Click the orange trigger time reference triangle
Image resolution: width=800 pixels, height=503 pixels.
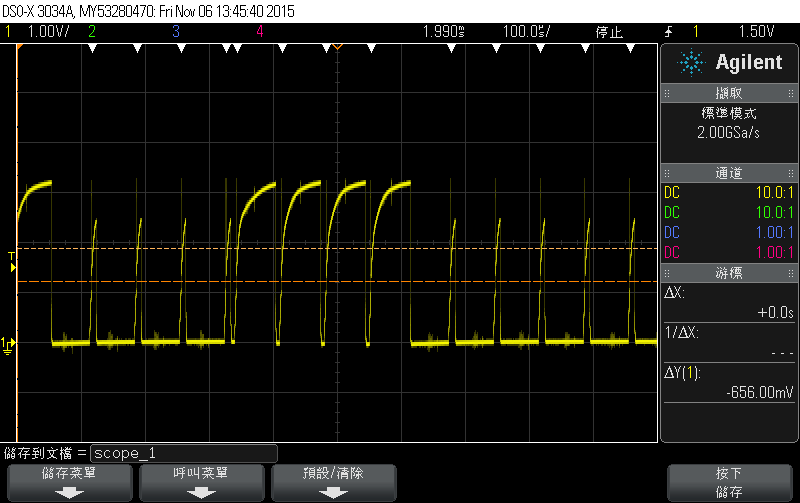click(337, 47)
